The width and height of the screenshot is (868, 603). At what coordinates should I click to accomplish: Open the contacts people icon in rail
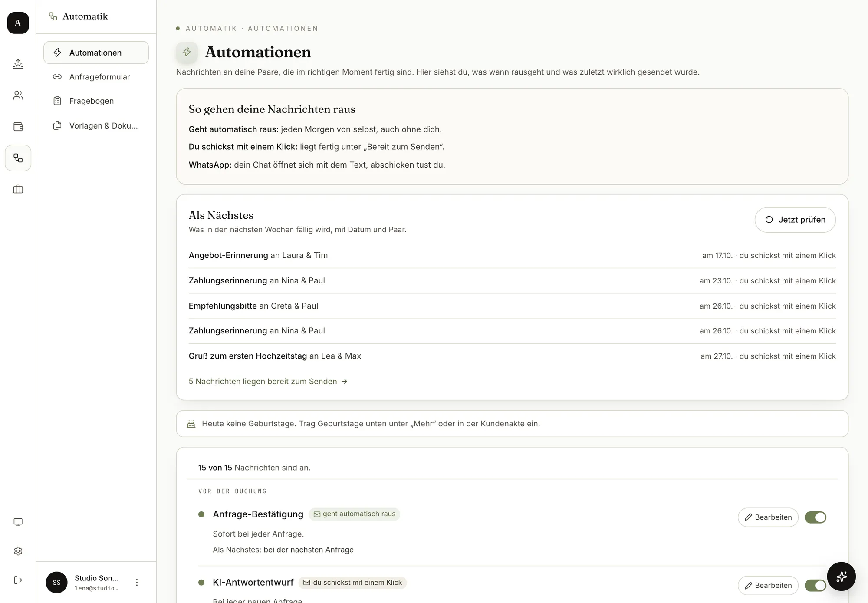18,95
